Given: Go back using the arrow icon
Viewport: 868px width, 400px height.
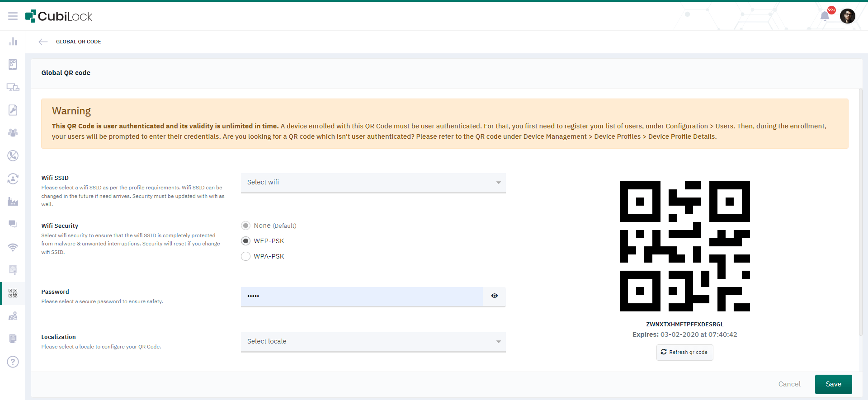Looking at the screenshot, I should 43,42.
